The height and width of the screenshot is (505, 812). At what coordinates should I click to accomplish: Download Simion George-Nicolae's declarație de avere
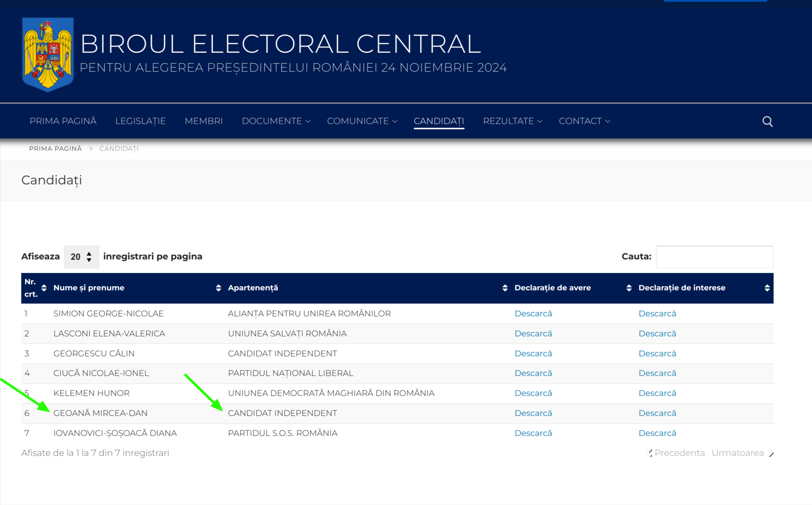pyautogui.click(x=533, y=314)
